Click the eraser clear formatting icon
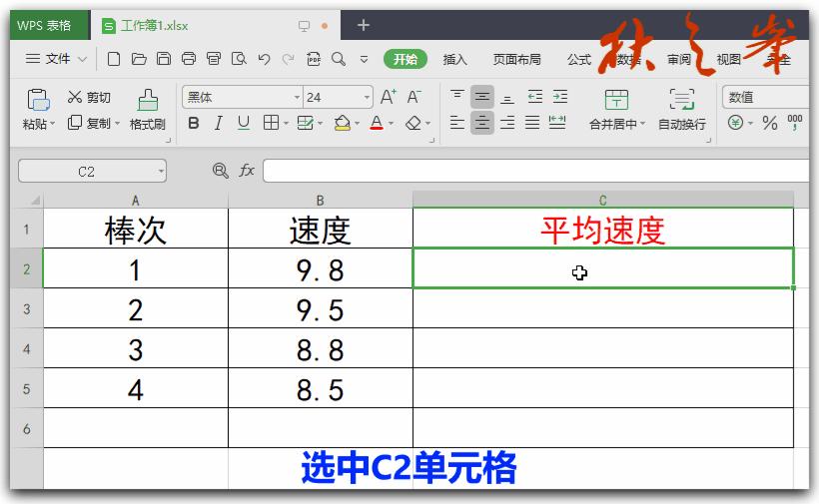This screenshot has height=504, width=819. pos(413,123)
